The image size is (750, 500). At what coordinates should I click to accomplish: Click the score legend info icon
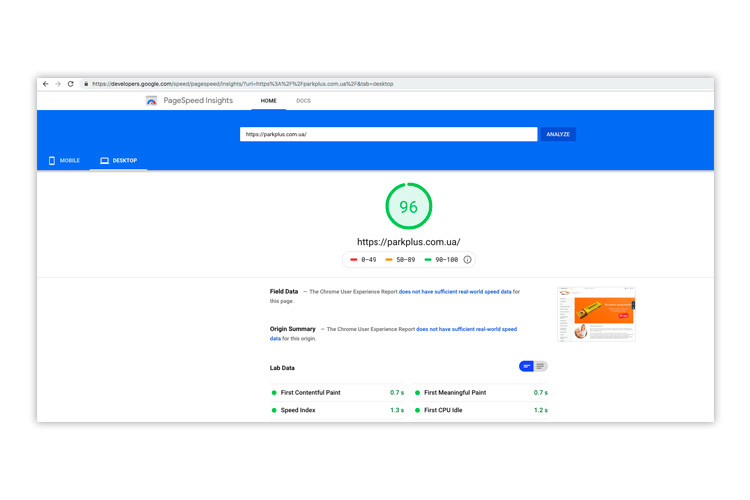click(x=467, y=259)
